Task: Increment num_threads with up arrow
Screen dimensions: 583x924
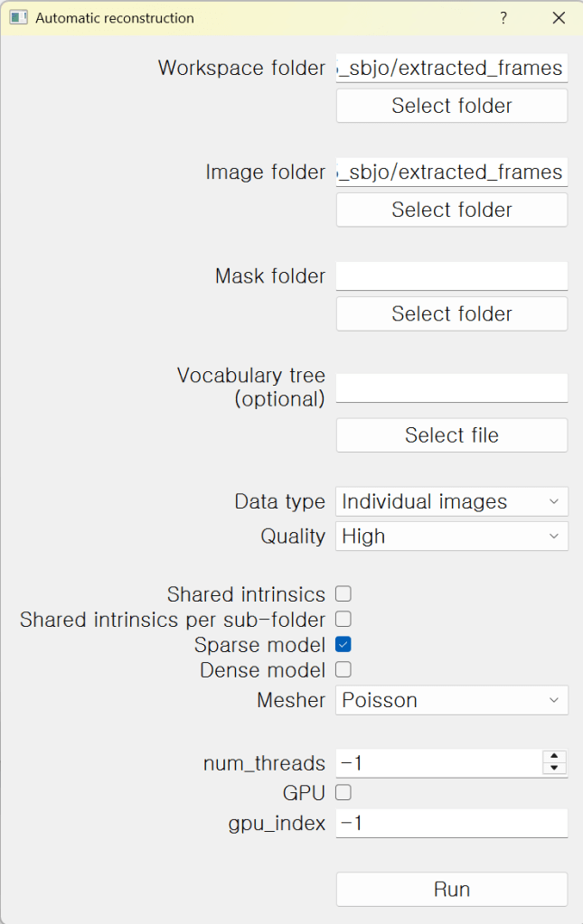Action: (x=554, y=757)
